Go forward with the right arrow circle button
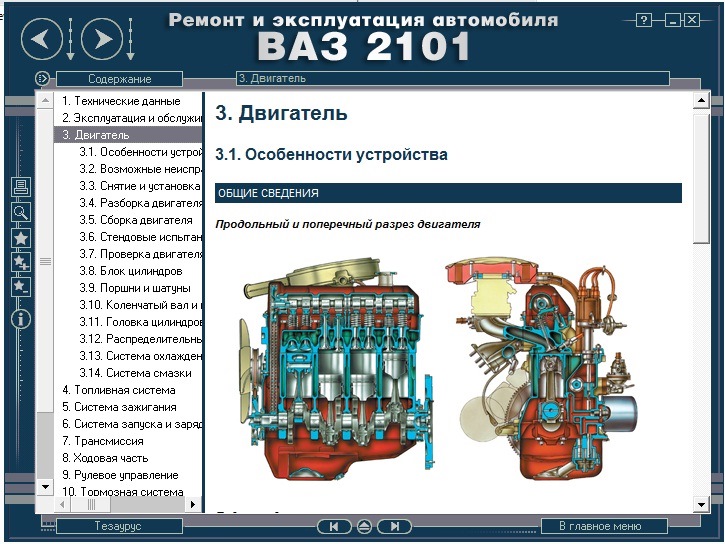The height and width of the screenshot is (544, 725). [x=102, y=39]
